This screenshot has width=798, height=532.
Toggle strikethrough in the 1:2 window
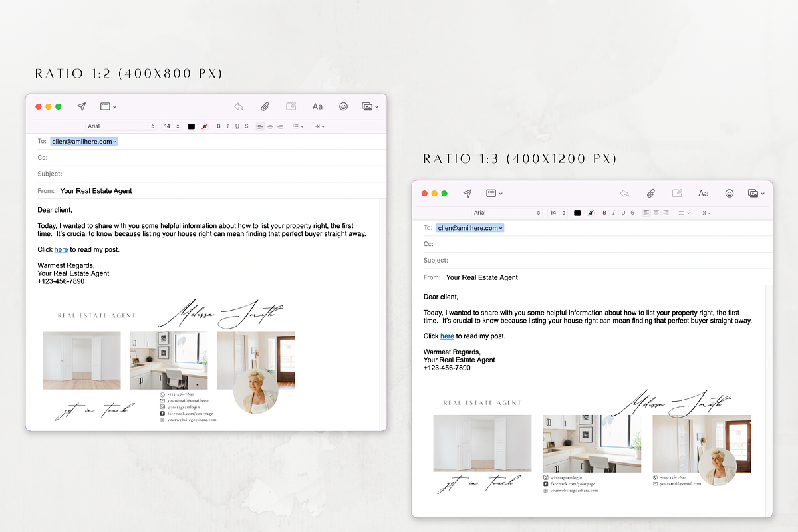(247, 126)
